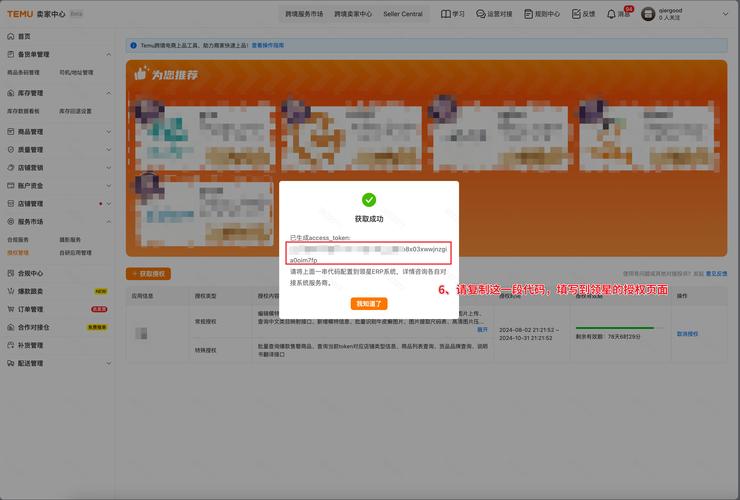Collapse the 服务市场 section chevron
Screen dimensions: 740x500
coord(109,221)
